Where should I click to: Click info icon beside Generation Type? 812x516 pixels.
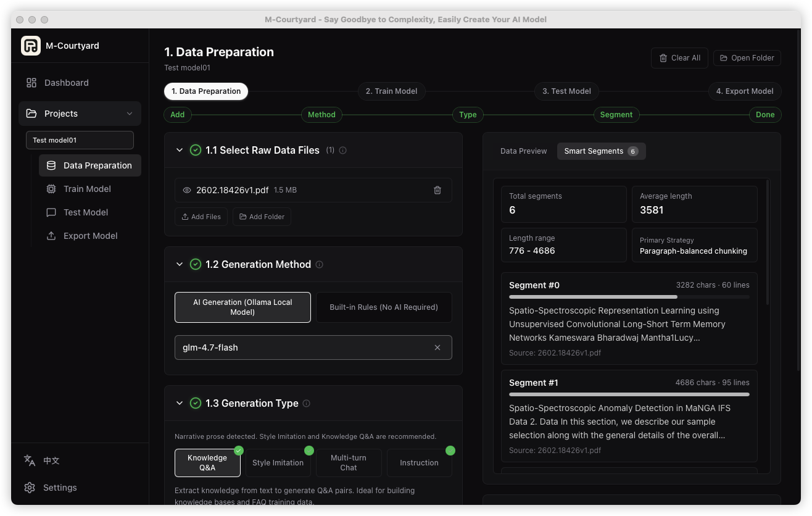(307, 403)
